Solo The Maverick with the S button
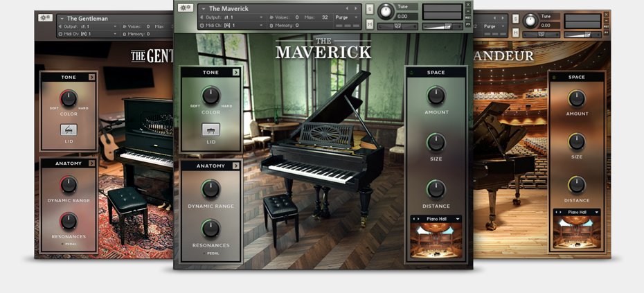The image size is (644, 293). pos(370,9)
